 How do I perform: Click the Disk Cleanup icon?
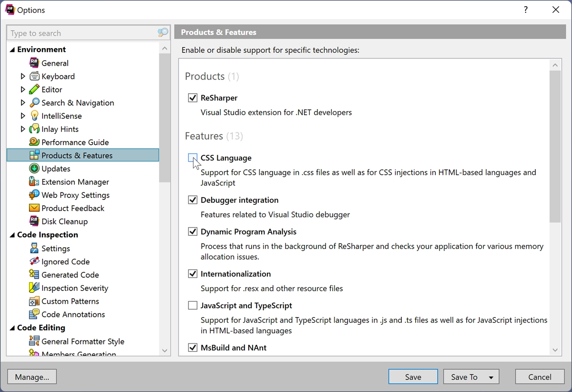[34, 221]
